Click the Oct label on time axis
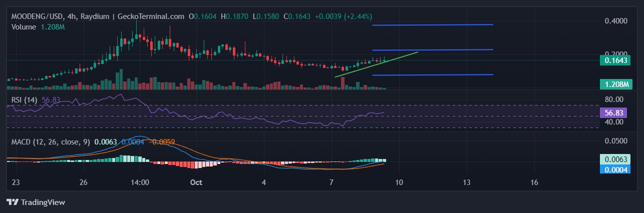 tap(196, 182)
